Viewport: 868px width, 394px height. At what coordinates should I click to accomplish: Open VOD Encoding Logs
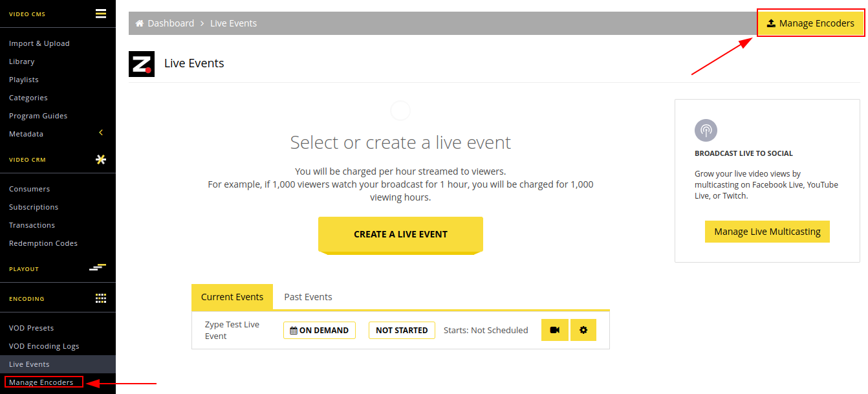click(x=44, y=346)
